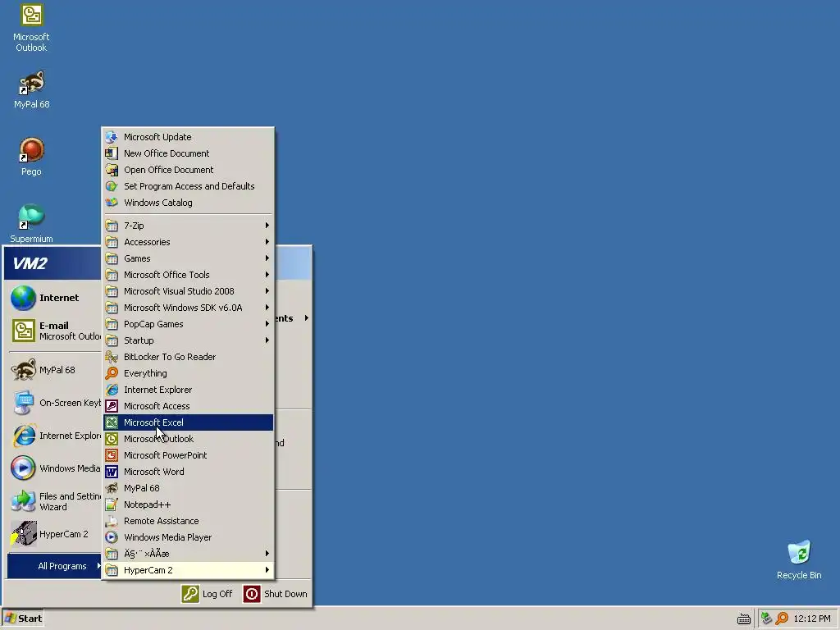
Task: Click the Everything search icon in programs list
Action: click(x=112, y=373)
